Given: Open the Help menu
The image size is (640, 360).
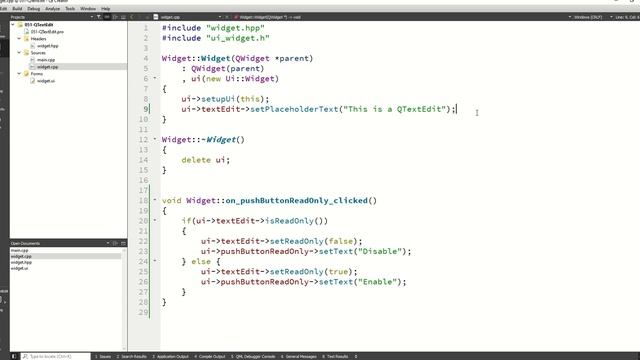Looking at the screenshot, I should [x=105, y=9].
